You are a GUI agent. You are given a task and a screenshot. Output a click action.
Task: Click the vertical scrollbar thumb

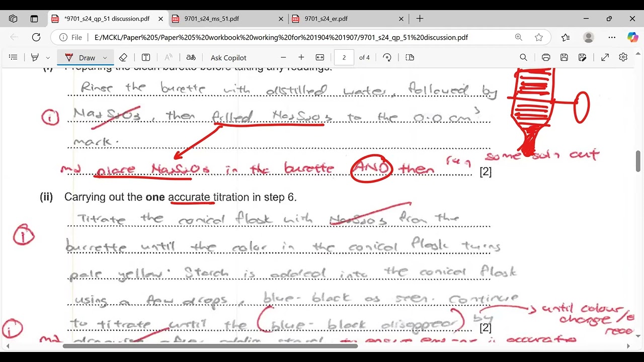click(638, 161)
